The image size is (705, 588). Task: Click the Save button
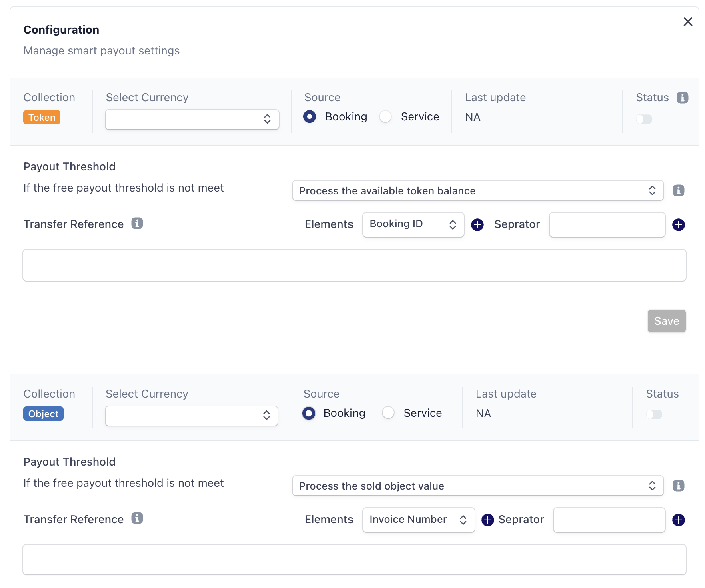(666, 321)
